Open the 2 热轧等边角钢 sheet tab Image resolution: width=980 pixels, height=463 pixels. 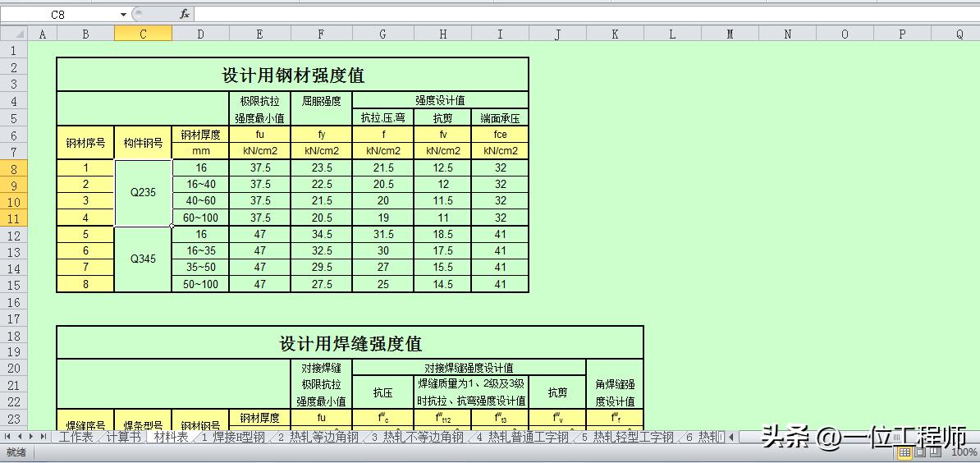(x=318, y=437)
